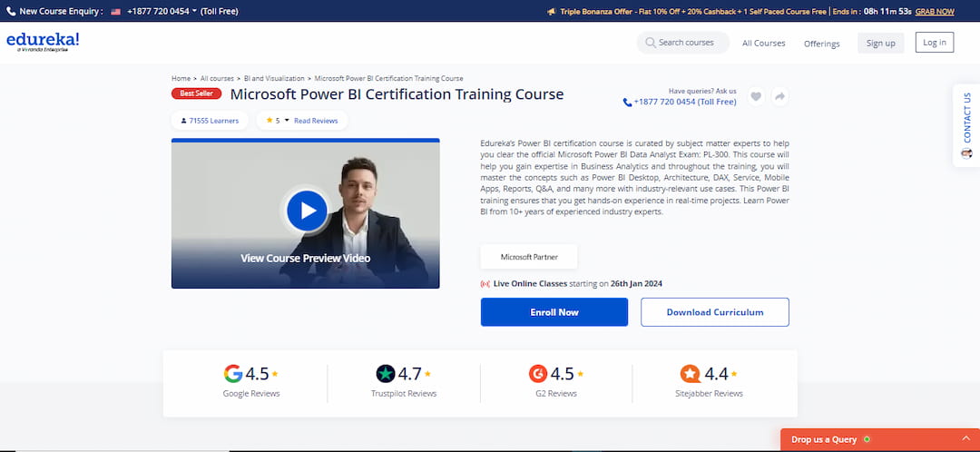Click the star rating icon beside 5

pos(269,120)
